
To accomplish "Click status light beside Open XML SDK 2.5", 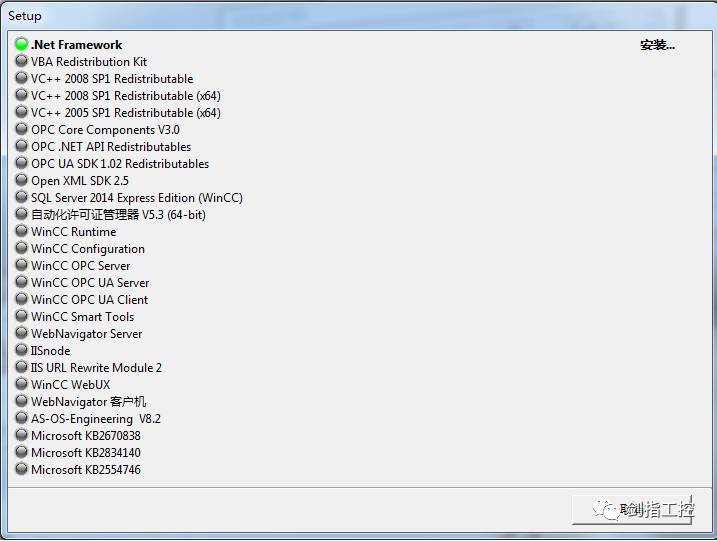I will tap(21, 179).
